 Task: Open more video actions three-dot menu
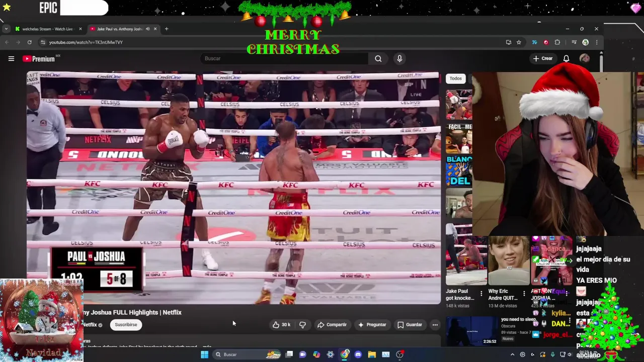(x=435, y=325)
